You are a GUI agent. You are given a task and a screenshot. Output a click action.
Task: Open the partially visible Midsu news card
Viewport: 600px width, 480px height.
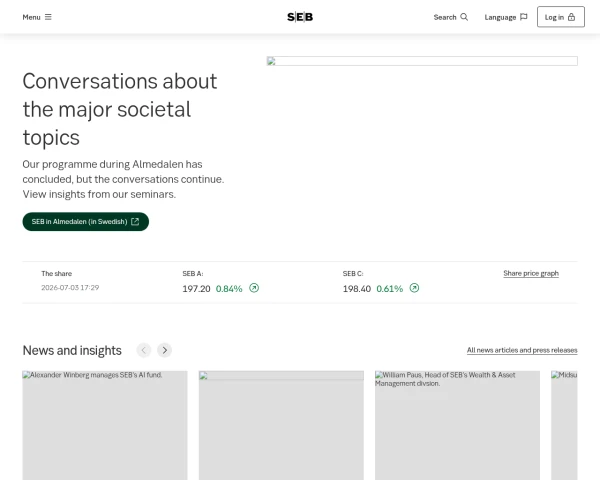pyautogui.click(x=564, y=425)
